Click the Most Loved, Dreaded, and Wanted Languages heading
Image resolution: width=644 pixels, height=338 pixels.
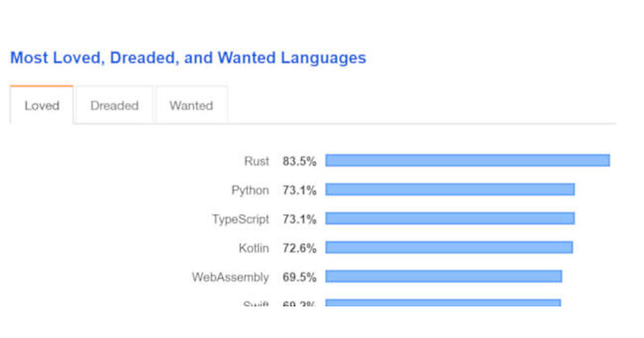click(188, 58)
